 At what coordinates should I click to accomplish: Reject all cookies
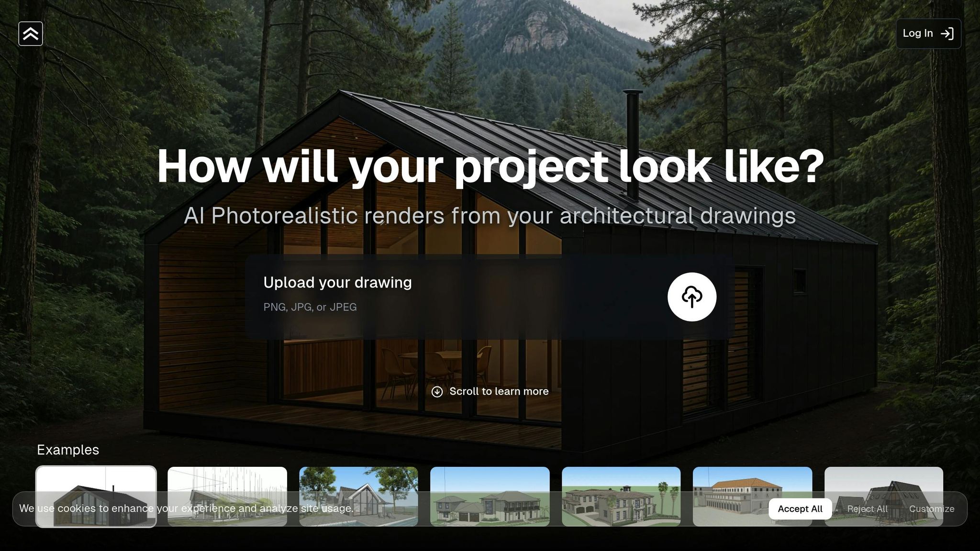(867, 509)
